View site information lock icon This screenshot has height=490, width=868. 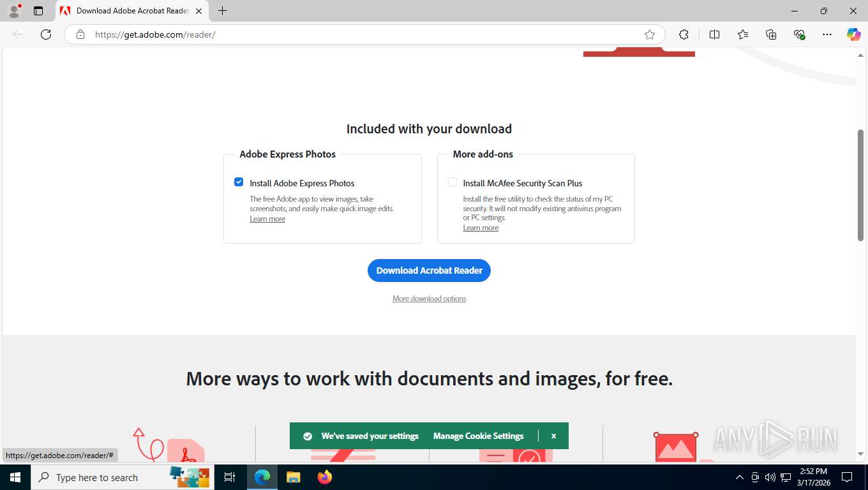(80, 34)
